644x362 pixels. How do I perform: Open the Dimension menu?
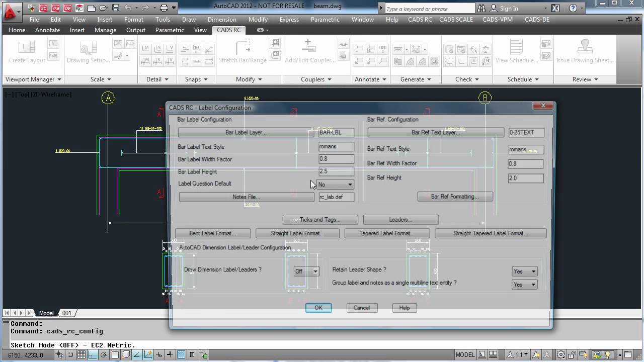[x=222, y=20]
